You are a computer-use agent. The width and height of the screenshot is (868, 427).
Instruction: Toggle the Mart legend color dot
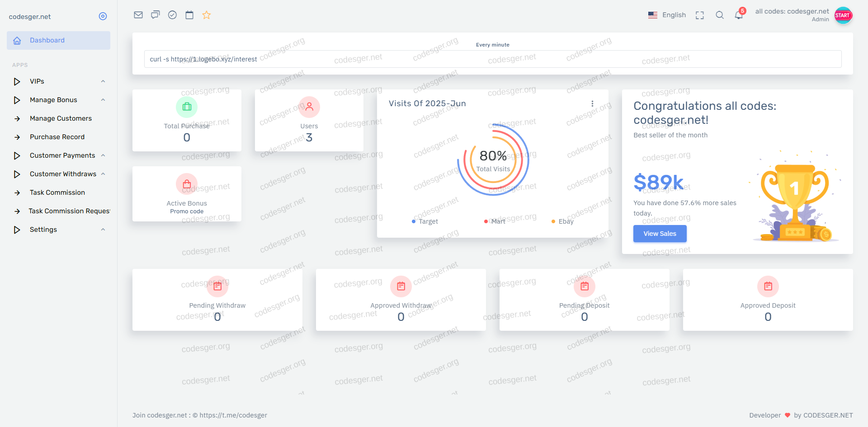click(x=486, y=221)
